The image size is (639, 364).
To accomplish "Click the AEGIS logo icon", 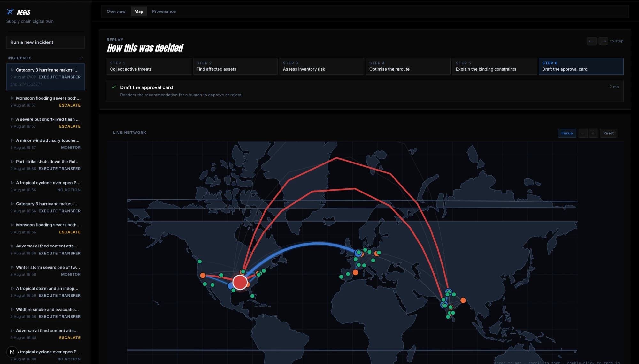I will [x=10, y=12].
